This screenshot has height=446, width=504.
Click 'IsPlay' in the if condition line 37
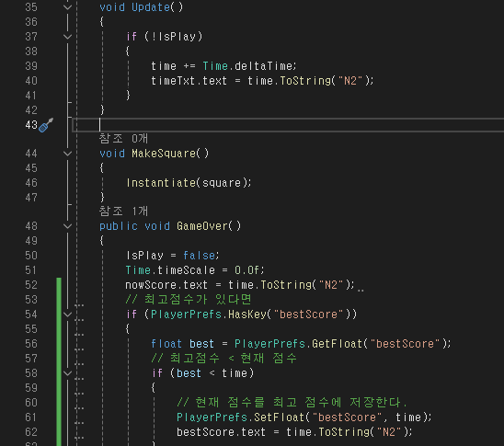[x=177, y=37]
